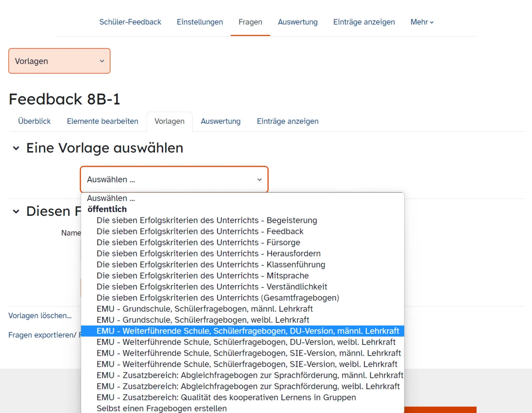The image size is (532, 413).
Task: Choose the Erfolgskriterien Klassenführung template
Action: pyautogui.click(x=211, y=265)
